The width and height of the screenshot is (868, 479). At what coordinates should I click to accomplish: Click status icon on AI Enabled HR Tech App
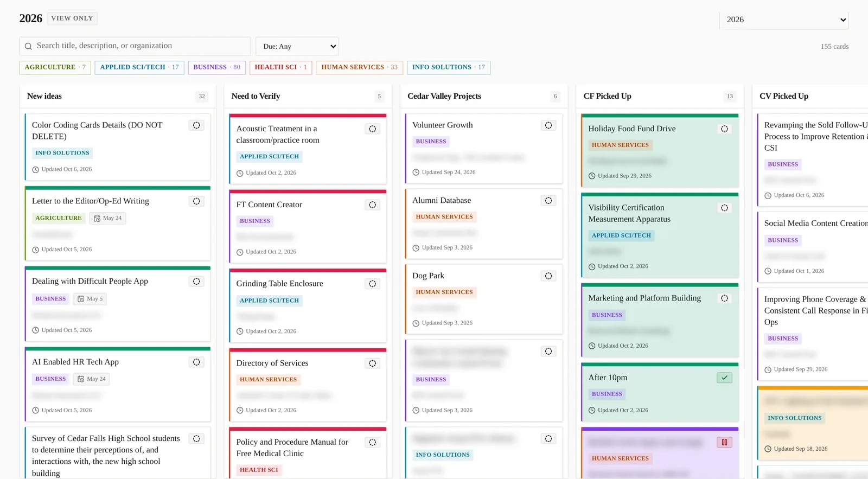(196, 362)
